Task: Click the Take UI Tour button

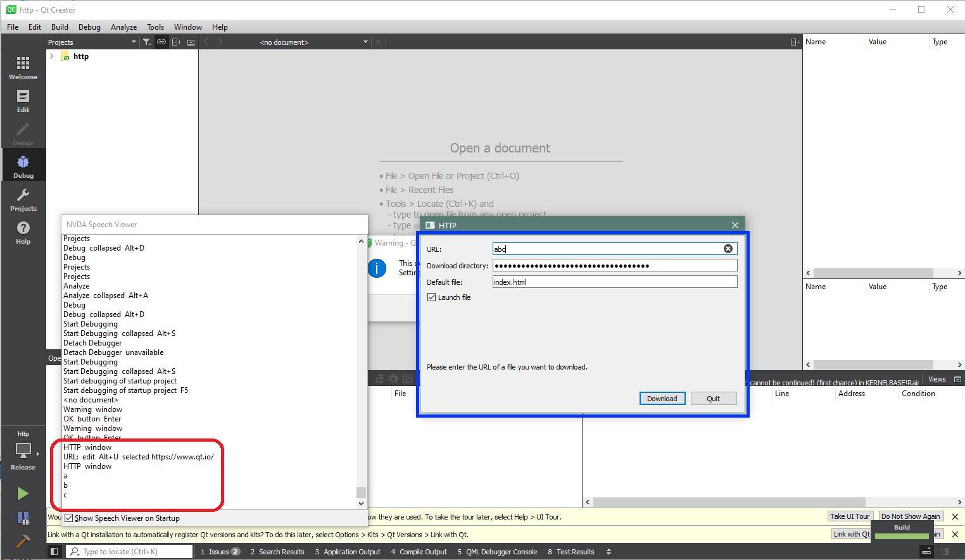Action: tap(850, 517)
